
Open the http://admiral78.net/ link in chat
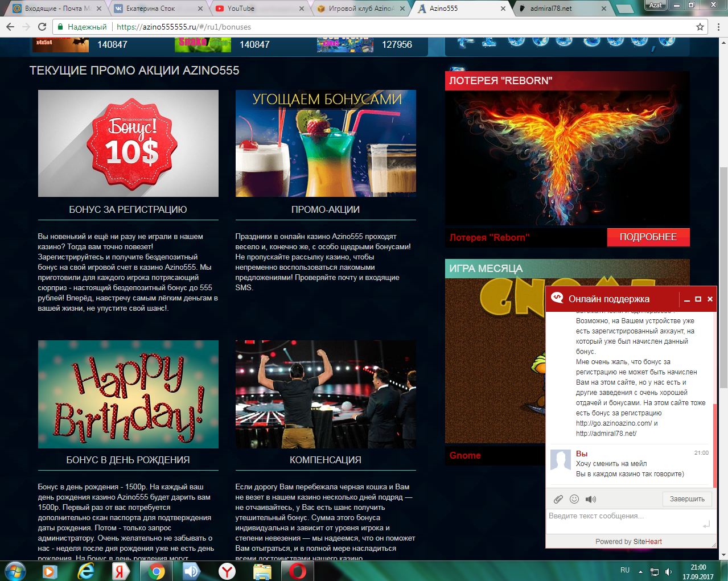[606, 434]
